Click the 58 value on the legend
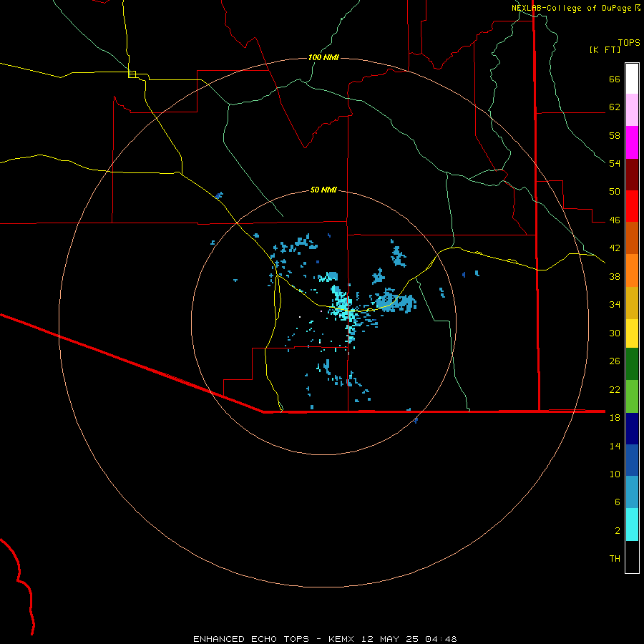Screen dimensions: 644x644 click(x=615, y=135)
